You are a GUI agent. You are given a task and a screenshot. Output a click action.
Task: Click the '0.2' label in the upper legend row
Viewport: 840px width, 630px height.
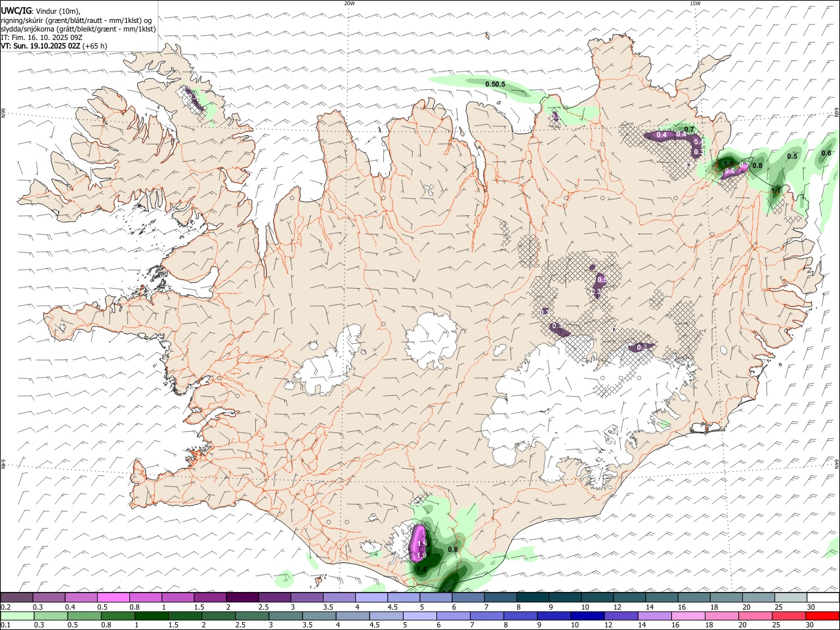pos(5,607)
